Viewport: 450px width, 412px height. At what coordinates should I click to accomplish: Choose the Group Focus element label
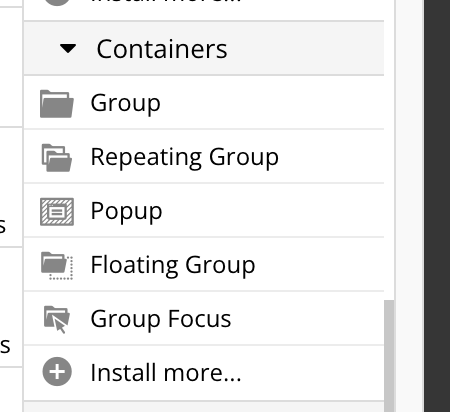tap(161, 319)
